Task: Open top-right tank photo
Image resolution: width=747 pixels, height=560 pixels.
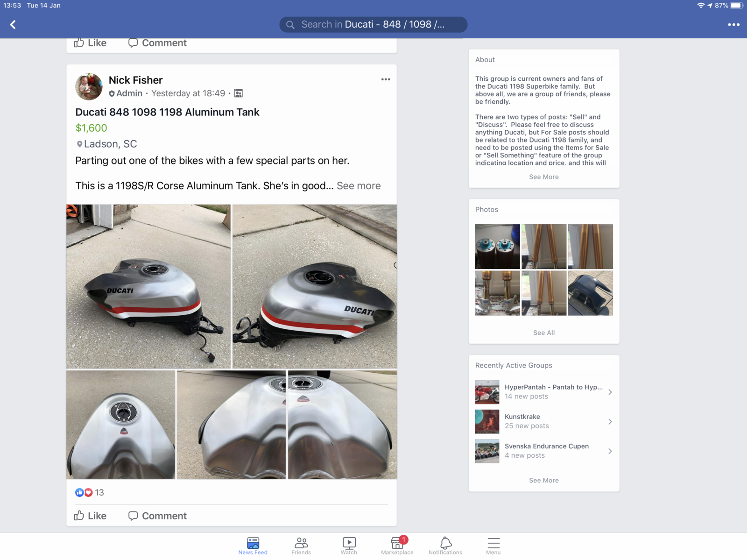Action: click(x=315, y=286)
